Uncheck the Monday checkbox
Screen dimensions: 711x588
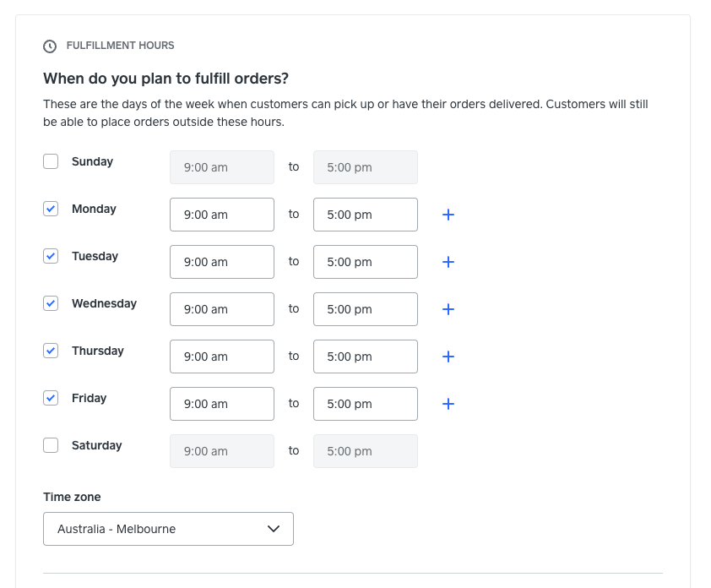pyautogui.click(x=51, y=209)
